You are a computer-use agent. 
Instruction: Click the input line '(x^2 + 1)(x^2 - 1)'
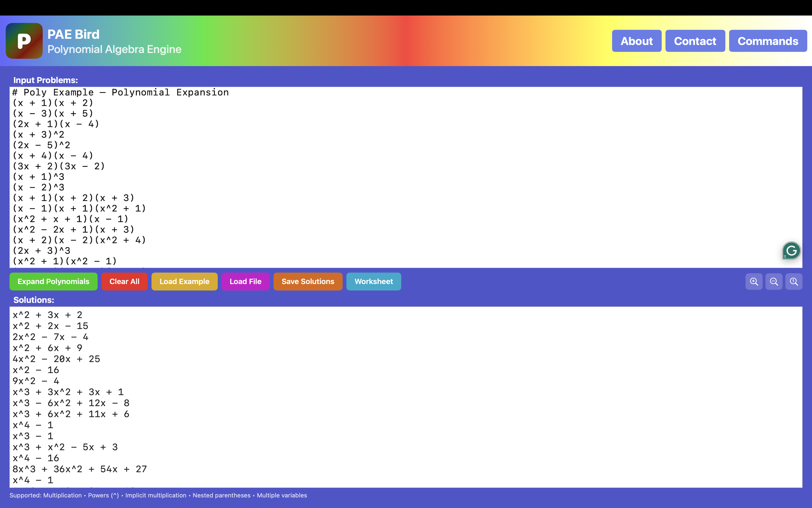(x=64, y=261)
